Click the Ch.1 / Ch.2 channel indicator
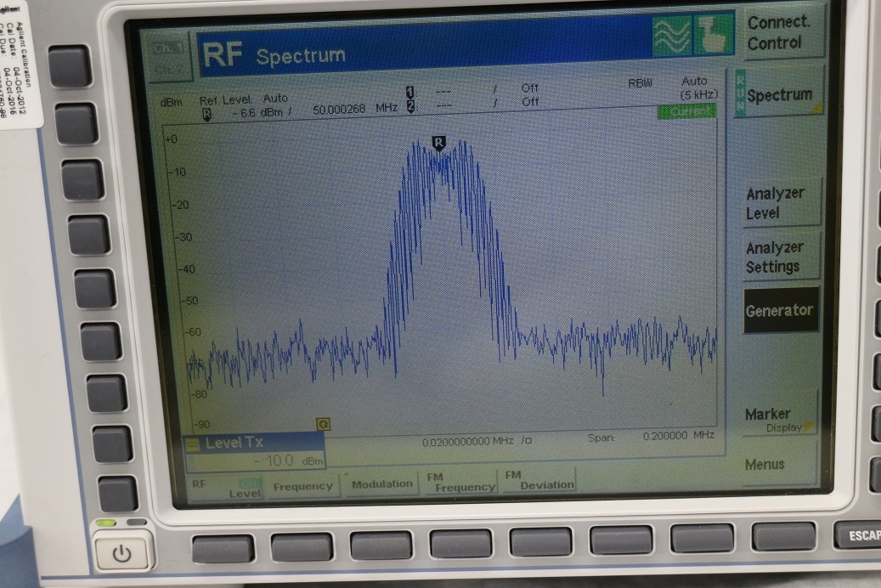The image size is (881, 588). [x=167, y=58]
